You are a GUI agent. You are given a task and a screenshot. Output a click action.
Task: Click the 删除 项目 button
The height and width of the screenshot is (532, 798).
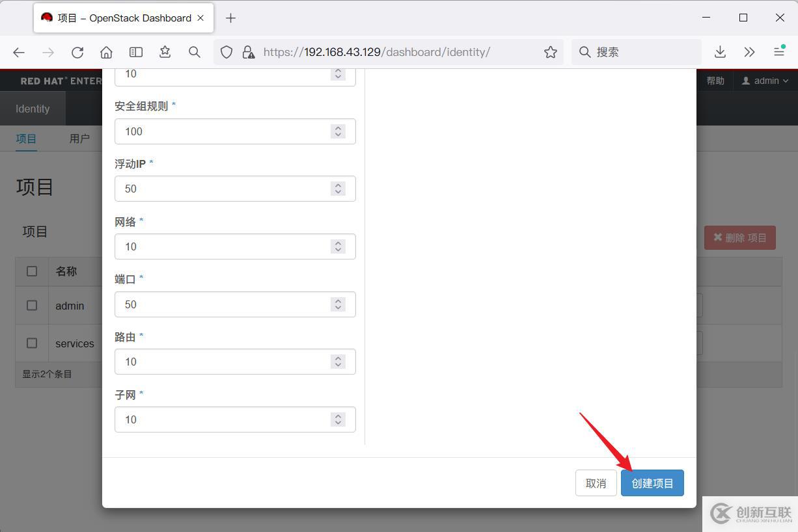click(740, 237)
